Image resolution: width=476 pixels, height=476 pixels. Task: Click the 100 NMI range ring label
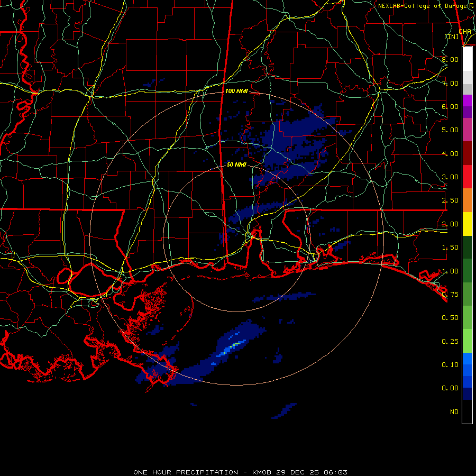(x=236, y=91)
